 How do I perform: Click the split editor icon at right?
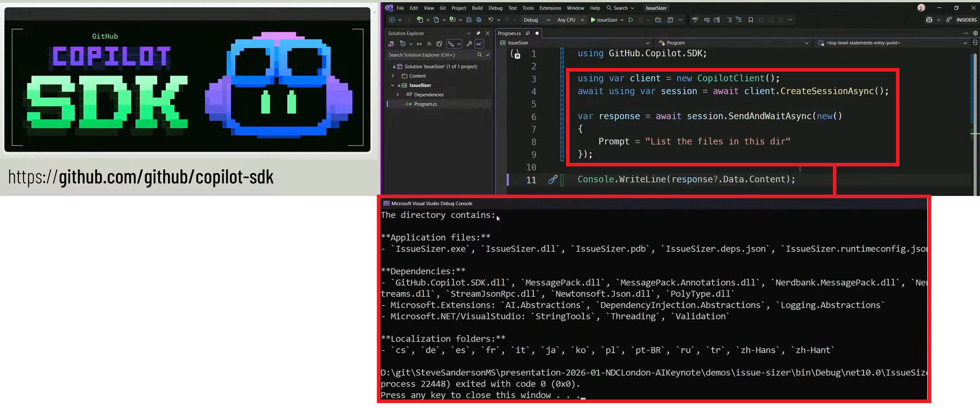pos(976,42)
